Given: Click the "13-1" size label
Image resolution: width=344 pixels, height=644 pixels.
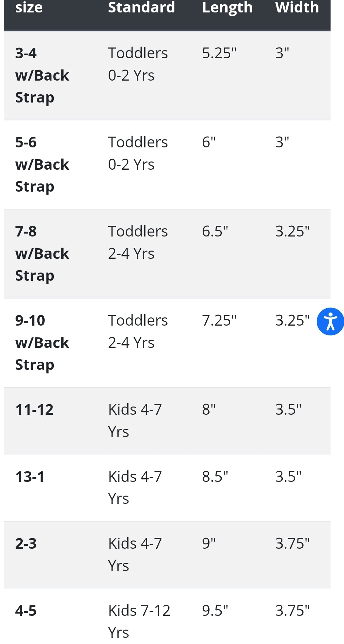Looking at the screenshot, I should [x=30, y=477].
